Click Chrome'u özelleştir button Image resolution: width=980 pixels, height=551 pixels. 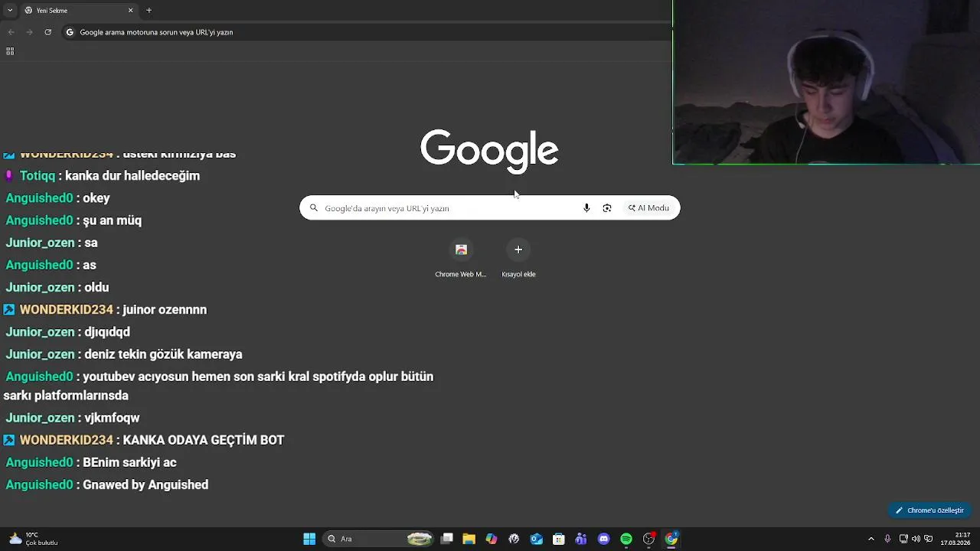click(930, 510)
